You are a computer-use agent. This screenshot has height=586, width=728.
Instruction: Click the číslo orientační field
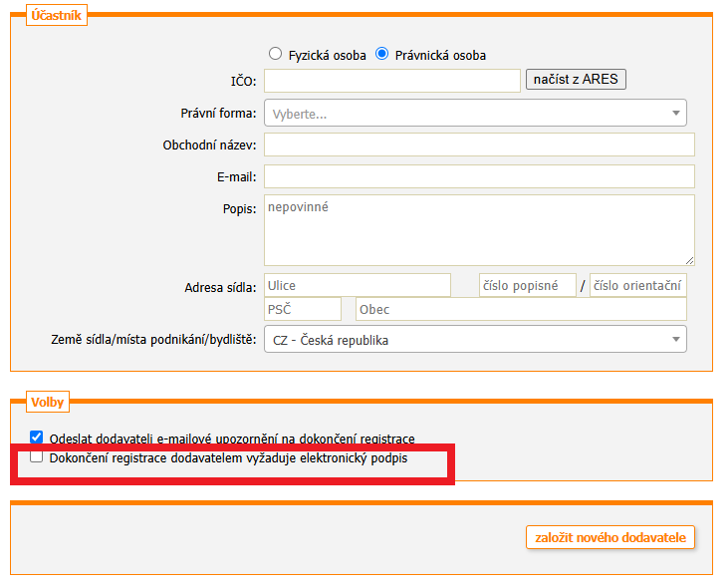tap(637, 286)
